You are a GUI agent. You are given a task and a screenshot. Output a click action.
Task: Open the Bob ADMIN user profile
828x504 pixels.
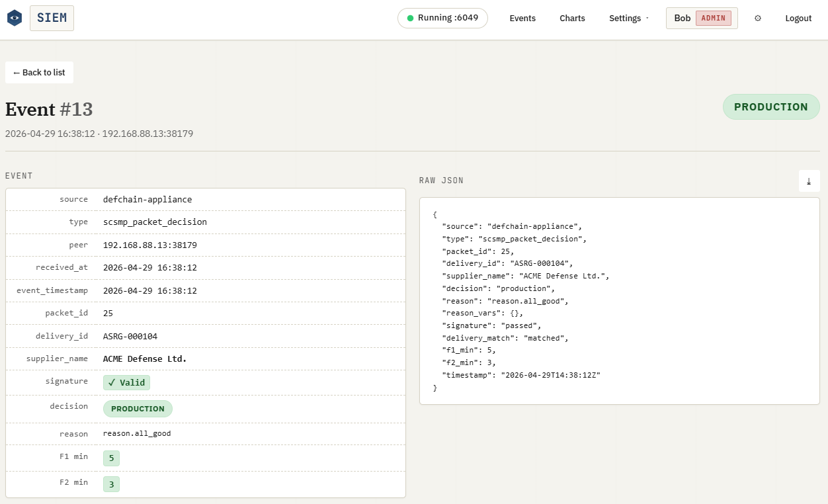(x=702, y=18)
